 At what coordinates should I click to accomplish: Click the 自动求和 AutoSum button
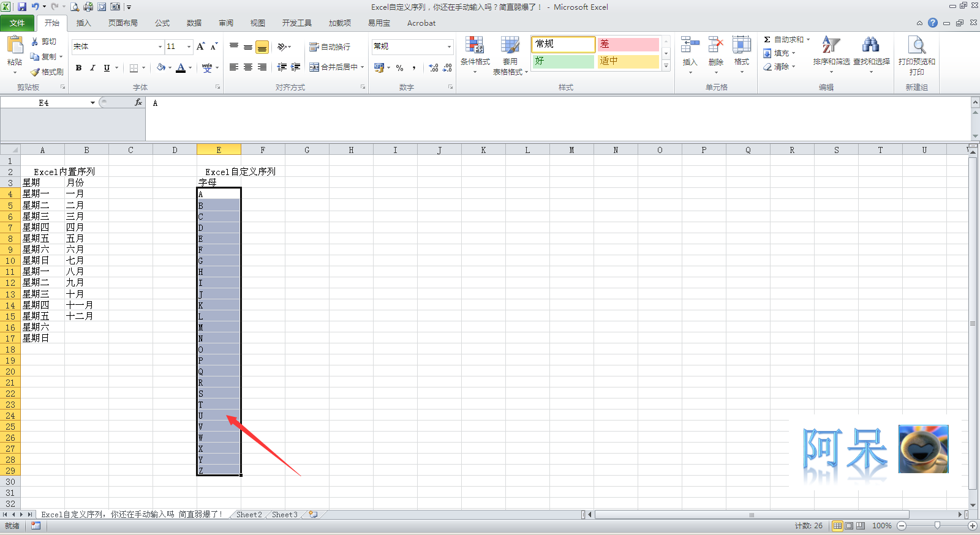pyautogui.click(x=783, y=39)
